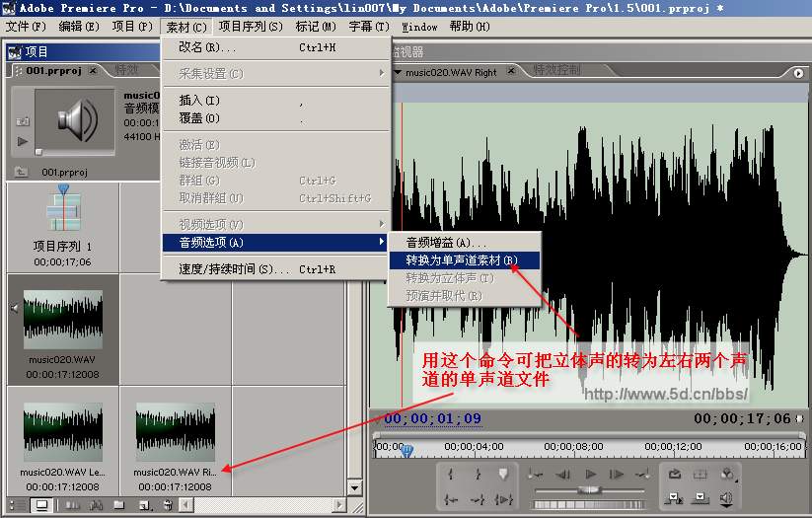Open the Window menu
This screenshot has height=518, width=812.
click(419, 27)
